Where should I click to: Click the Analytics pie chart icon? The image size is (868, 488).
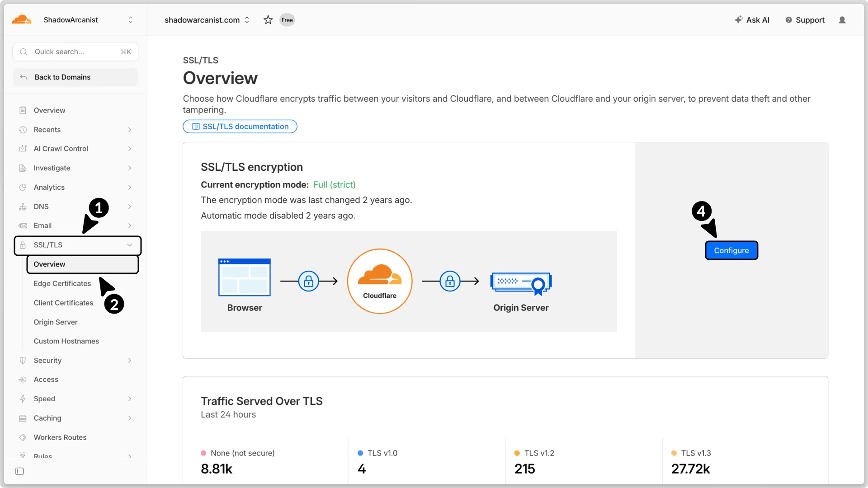coord(23,188)
